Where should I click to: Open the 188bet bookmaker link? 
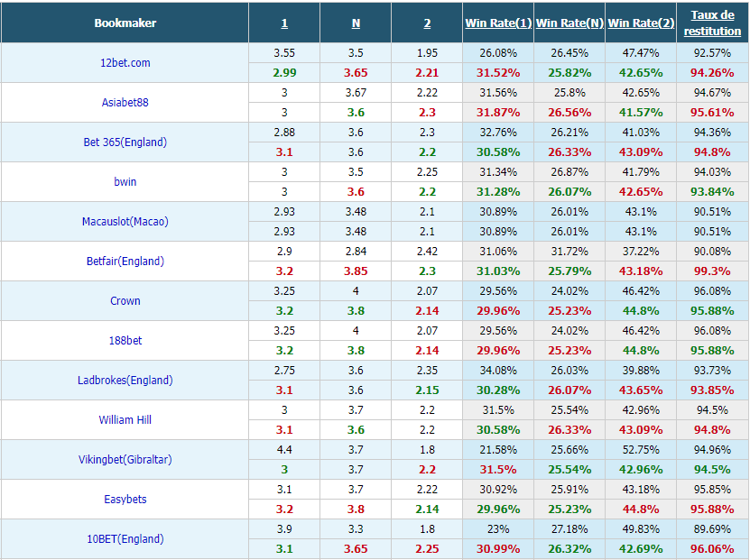click(x=125, y=340)
